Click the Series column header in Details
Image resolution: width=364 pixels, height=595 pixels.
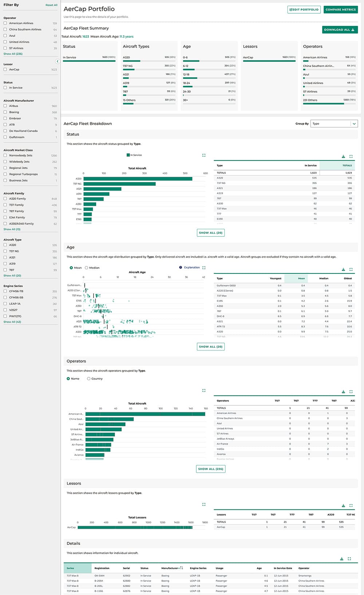(78, 568)
